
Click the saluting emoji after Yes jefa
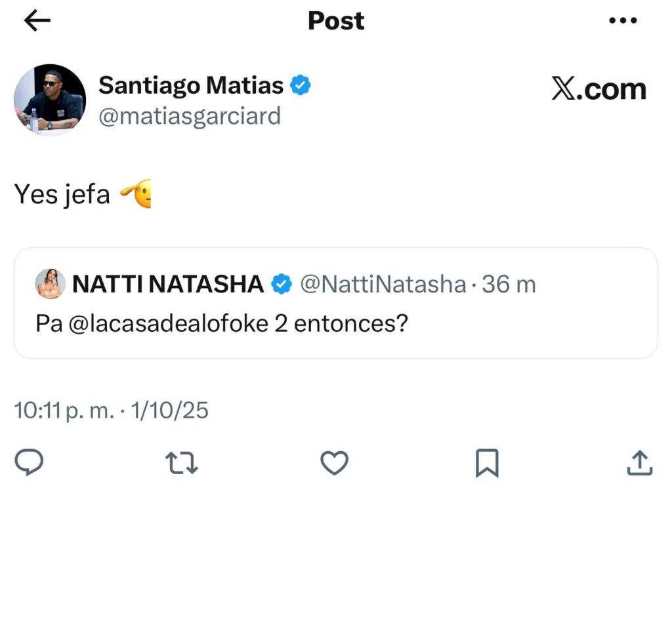click(136, 193)
